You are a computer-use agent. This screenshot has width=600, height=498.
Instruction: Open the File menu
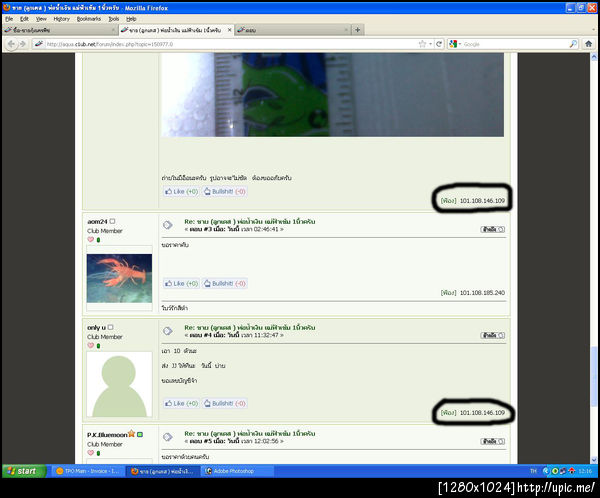(9, 19)
